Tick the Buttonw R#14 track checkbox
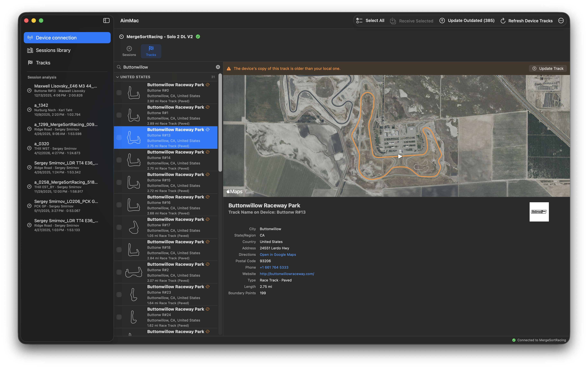The width and height of the screenshot is (588, 368). point(119,160)
